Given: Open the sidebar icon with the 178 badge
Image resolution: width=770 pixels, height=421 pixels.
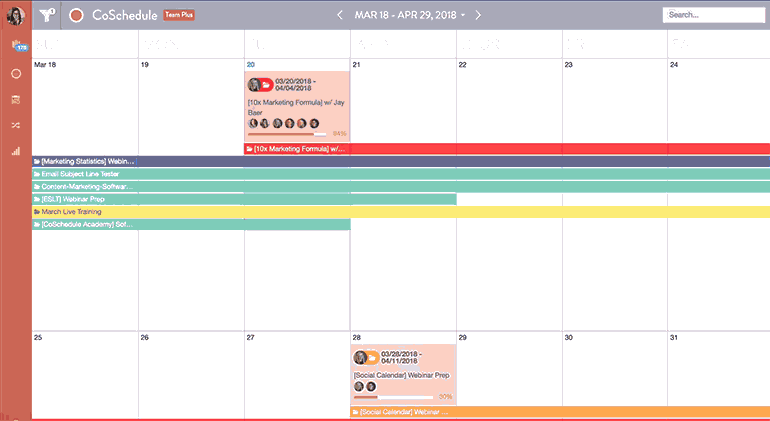Looking at the screenshot, I should point(19,46).
